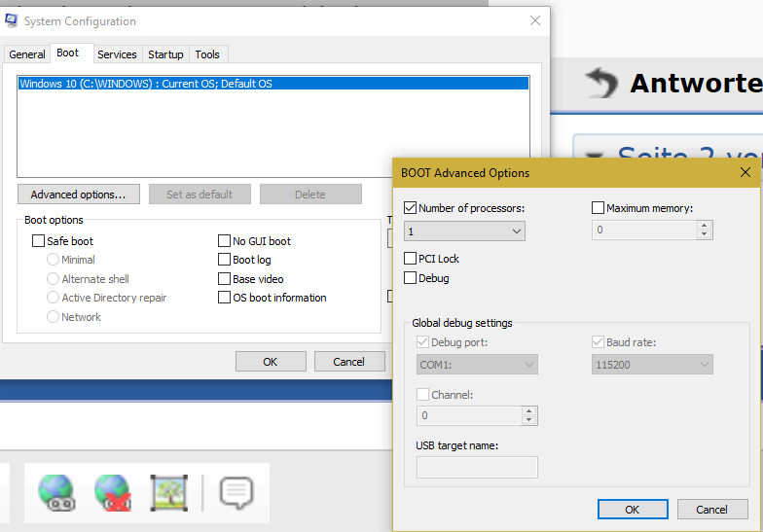This screenshot has width=763, height=532.
Task: Enable OS boot information checkbox
Action: [x=224, y=298]
